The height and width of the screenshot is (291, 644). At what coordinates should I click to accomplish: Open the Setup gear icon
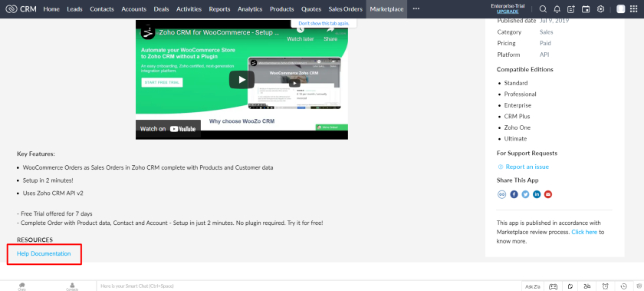[600, 9]
